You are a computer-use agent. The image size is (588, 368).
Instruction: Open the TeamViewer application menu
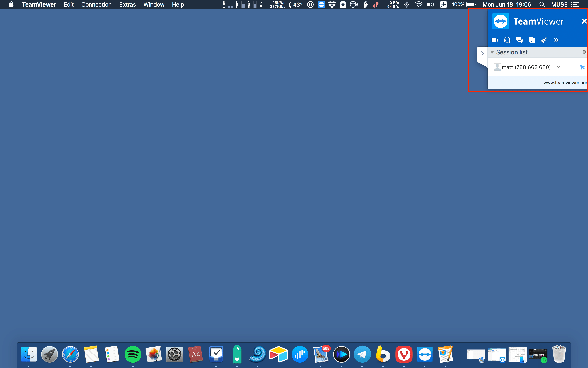[39, 4]
